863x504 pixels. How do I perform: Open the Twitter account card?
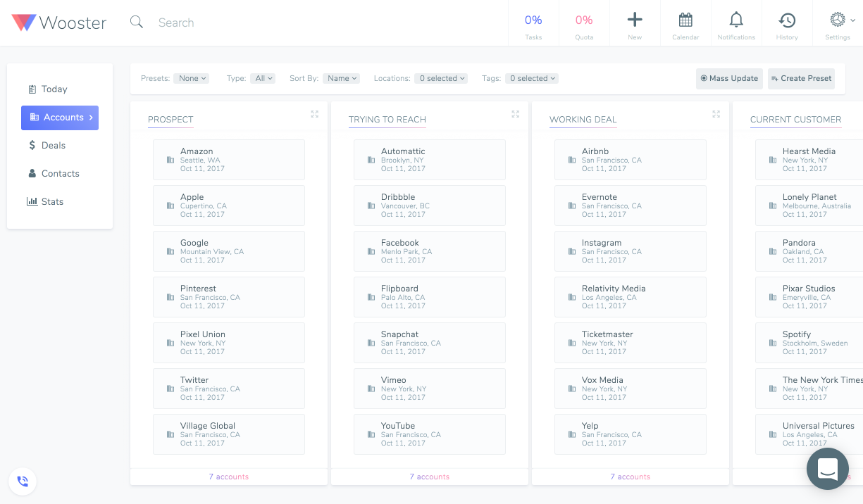click(229, 389)
